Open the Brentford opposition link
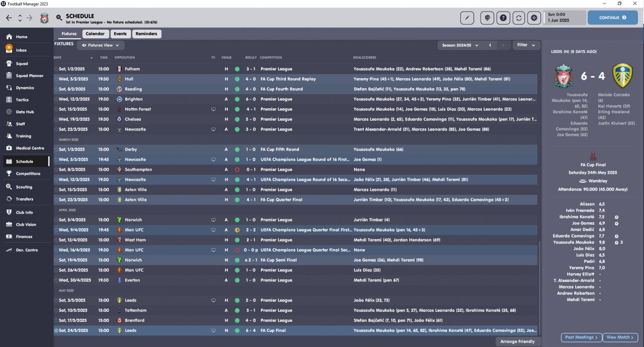This screenshot has width=644, height=347. pyautogui.click(x=134, y=321)
